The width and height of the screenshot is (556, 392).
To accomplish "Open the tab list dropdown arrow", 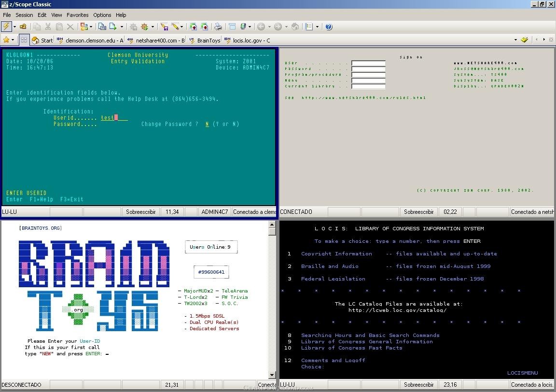I will (x=515, y=40).
